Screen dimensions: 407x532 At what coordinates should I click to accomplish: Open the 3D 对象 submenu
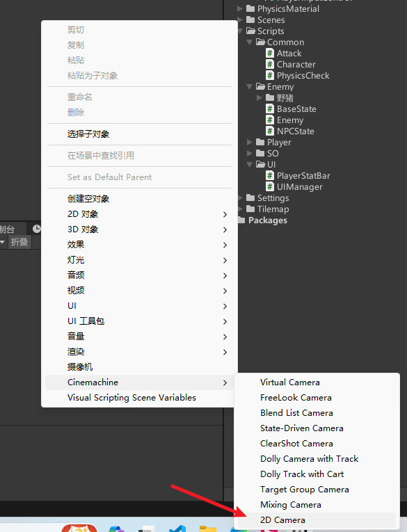139,229
